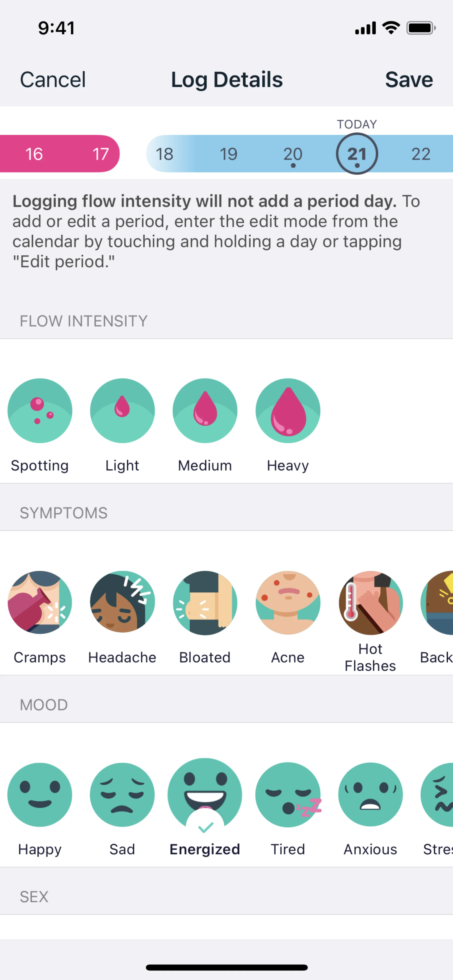Screen dimensions: 453x980
Task: Toggle the Happy mood face
Action: 40,795
